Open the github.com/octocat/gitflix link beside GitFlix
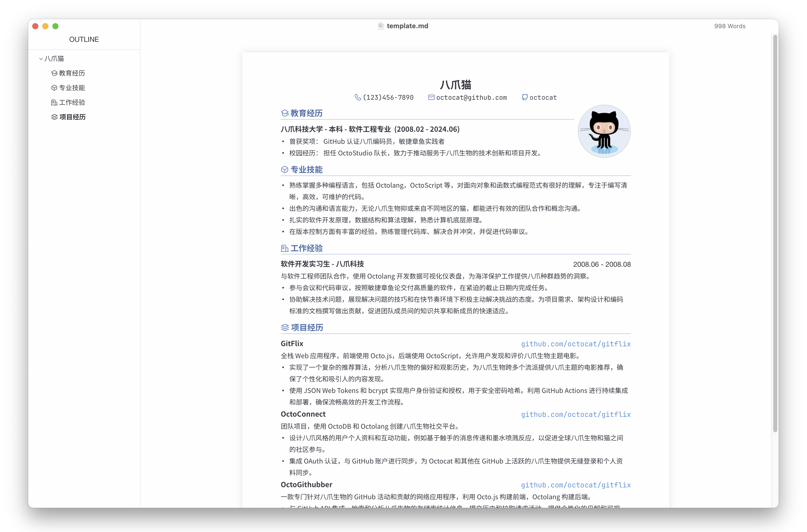 [576, 344]
